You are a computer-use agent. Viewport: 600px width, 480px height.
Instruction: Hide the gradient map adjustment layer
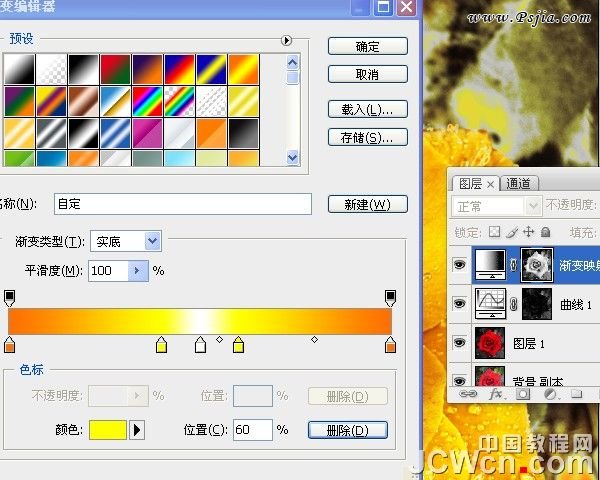[x=461, y=265]
